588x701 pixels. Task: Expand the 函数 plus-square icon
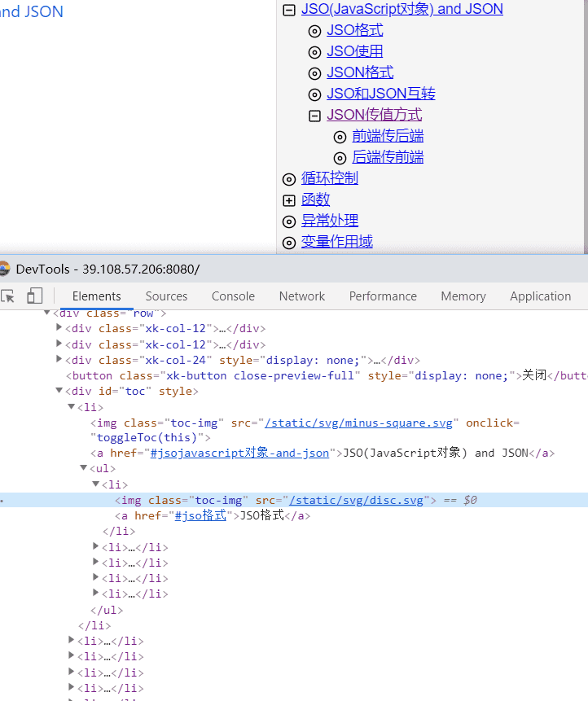[288, 200]
